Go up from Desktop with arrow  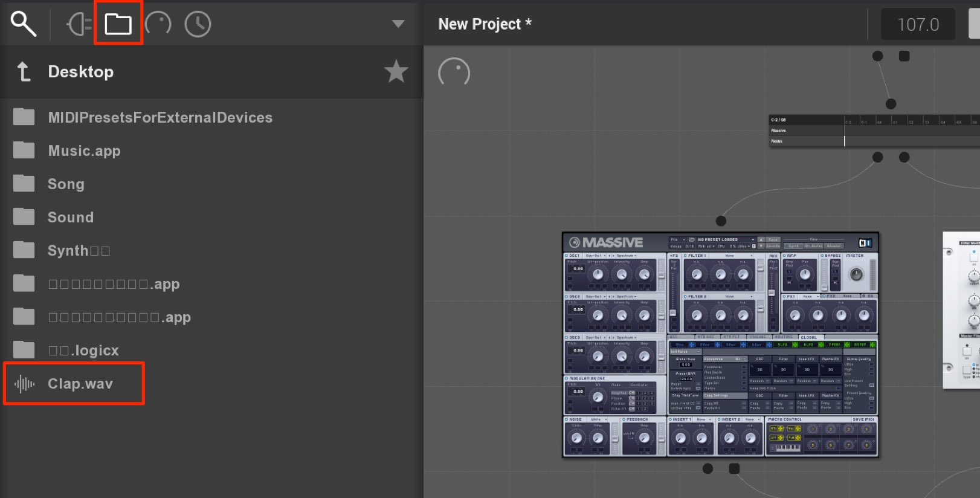(23, 71)
